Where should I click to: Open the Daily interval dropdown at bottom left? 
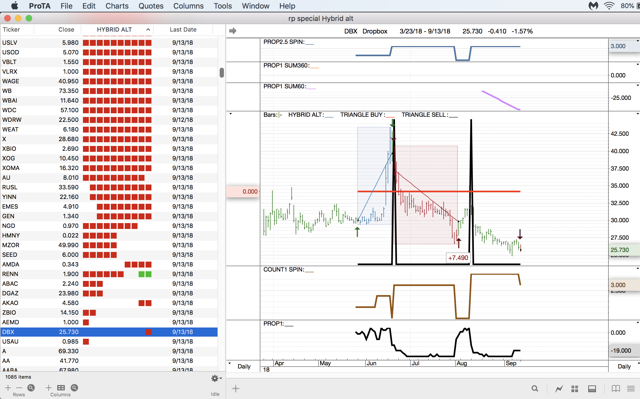244,366
